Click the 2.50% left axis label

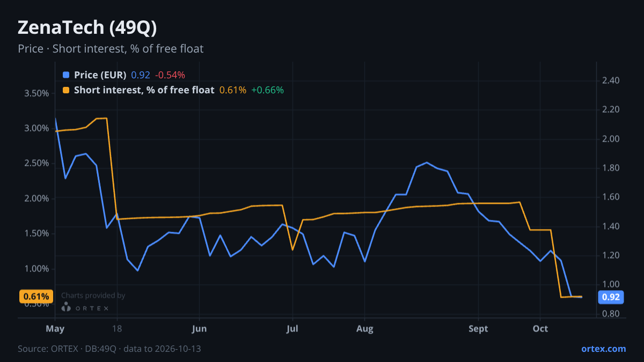click(36, 164)
